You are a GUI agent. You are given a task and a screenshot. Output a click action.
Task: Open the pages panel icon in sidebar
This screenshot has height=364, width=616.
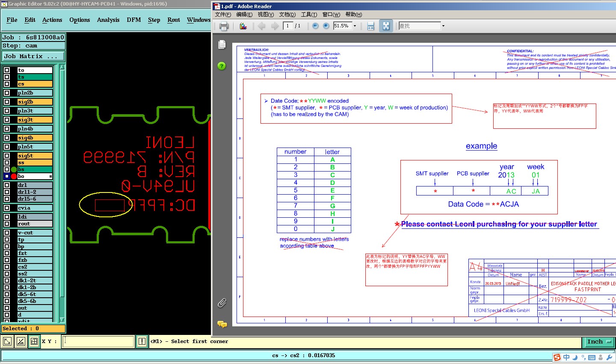pos(222,44)
